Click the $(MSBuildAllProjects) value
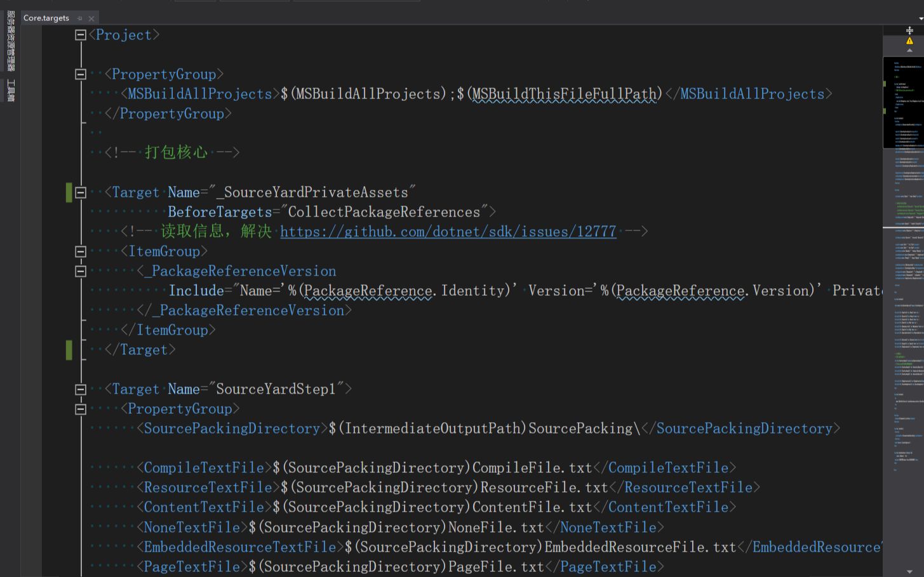924x577 pixels. (x=364, y=94)
